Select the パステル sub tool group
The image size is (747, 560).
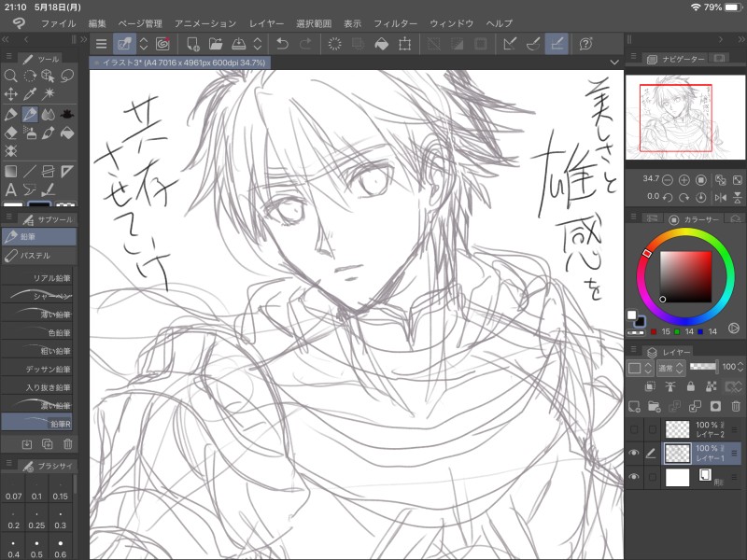tap(38, 256)
